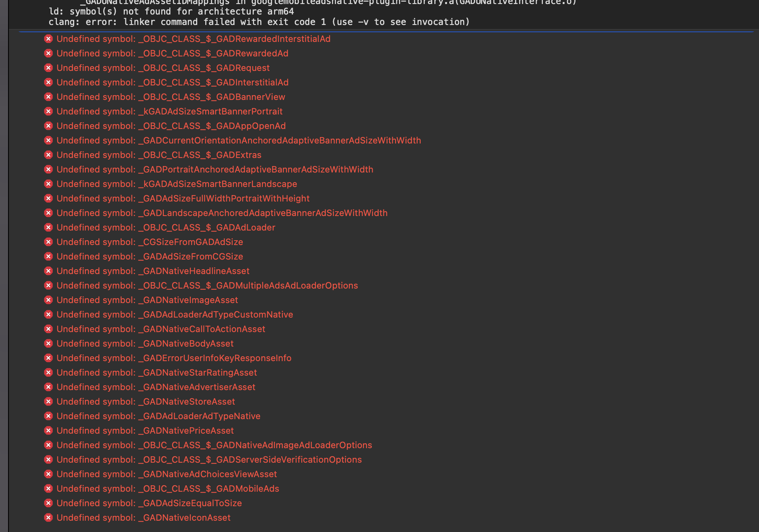Select GADServerSideVerificationOptions undefined symbol error
759x532 pixels.
point(209,459)
